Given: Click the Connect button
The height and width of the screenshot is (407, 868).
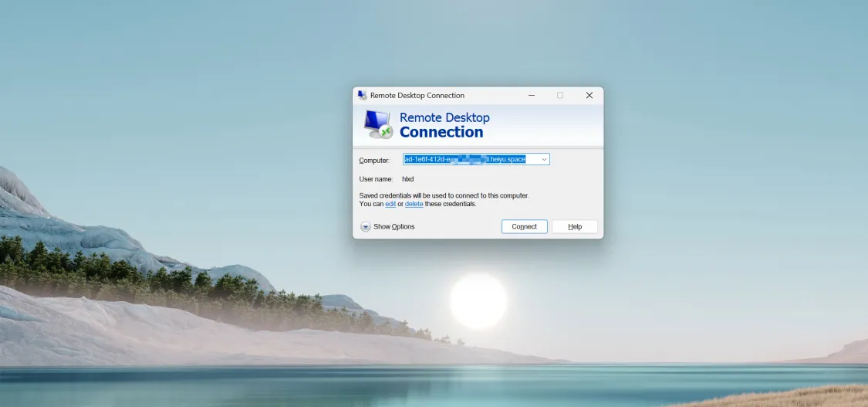Looking at the screenshot, I should (x=524, y=226).
